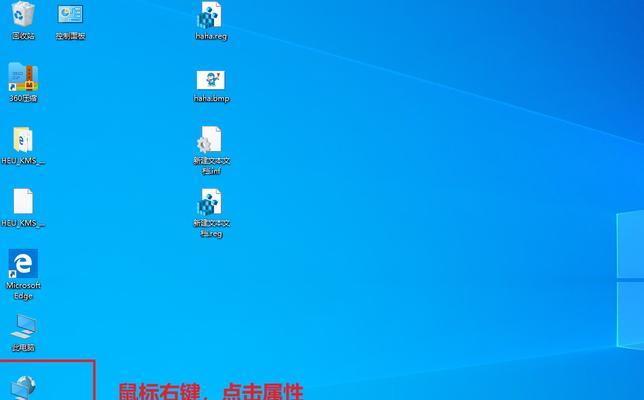Screen dimensions: 644x400
Task: Select the Control Panel (控制面板) icon
Action: [x=70, y=15]
